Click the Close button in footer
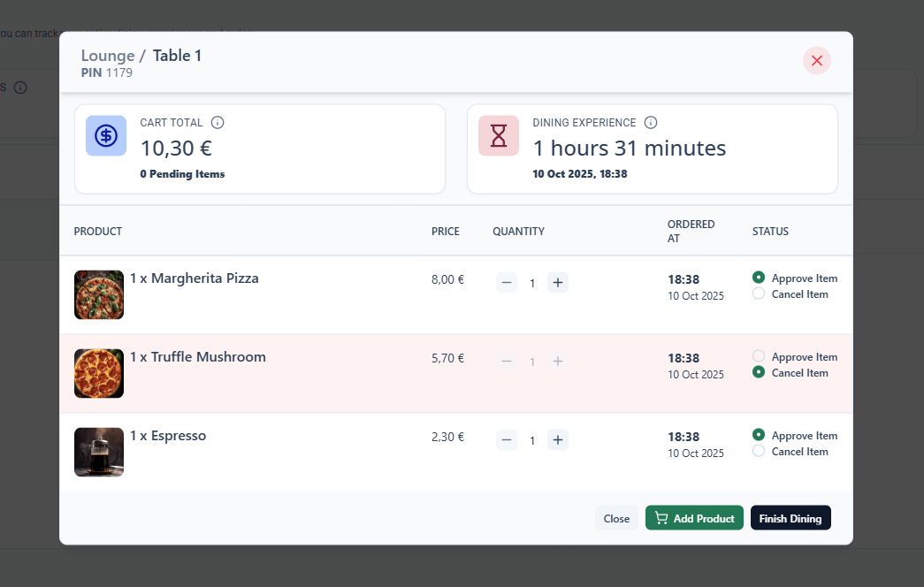This screenshot has width=924, height=587. point(616,518)
